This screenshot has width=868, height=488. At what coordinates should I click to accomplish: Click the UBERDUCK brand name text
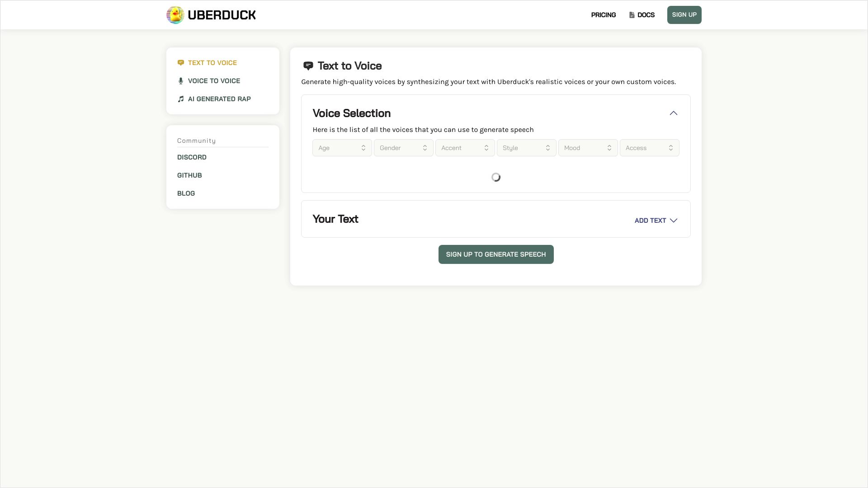(222, 15)
